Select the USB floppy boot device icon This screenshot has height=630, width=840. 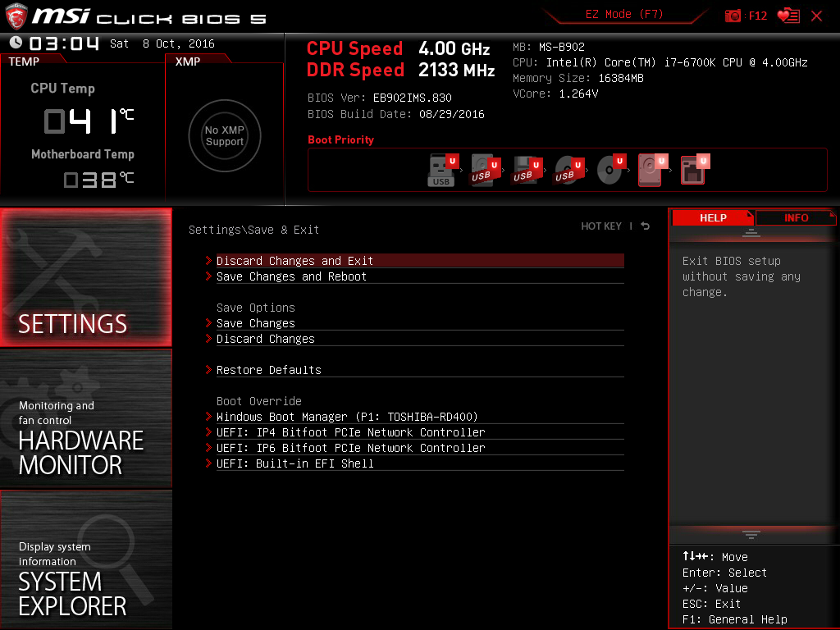tap(527, 170)
